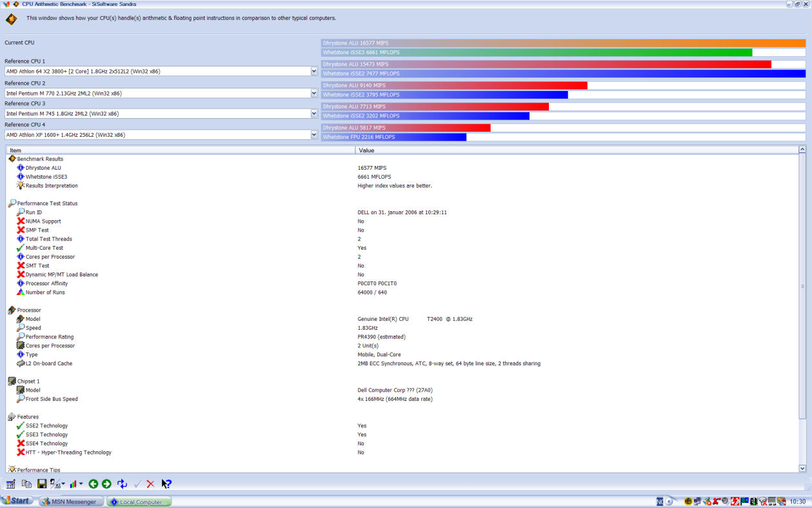Click the red Dhrystone ALU 15473 MIPS bar
Viewport: 812px width, 508px height.
point(546,65)
